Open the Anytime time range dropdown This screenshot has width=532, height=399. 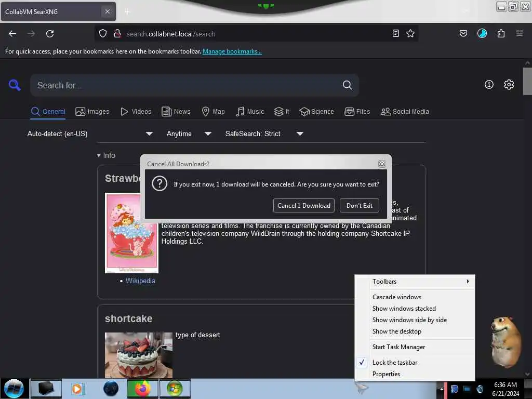tap(189, 134)
